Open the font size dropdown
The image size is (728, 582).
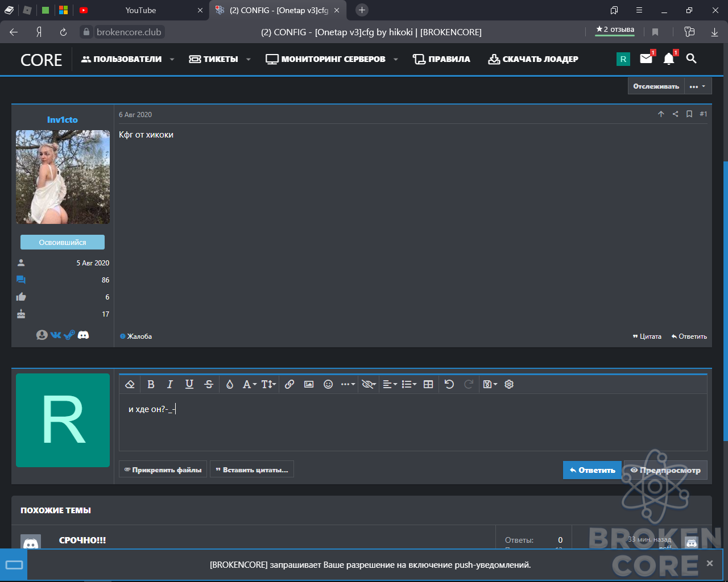(268, 384)
